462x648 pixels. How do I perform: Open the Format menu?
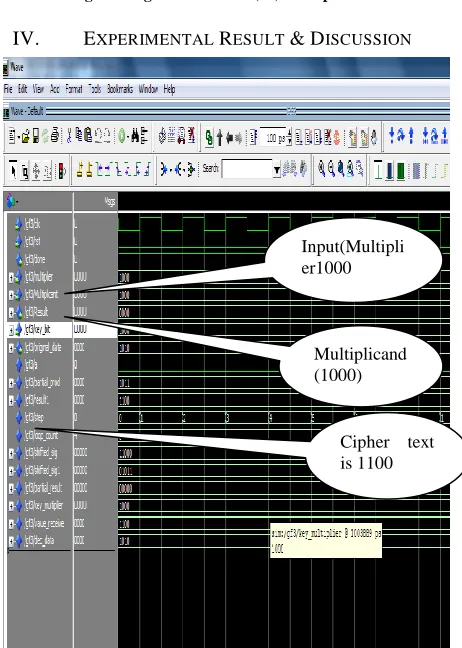coord(74,89)
